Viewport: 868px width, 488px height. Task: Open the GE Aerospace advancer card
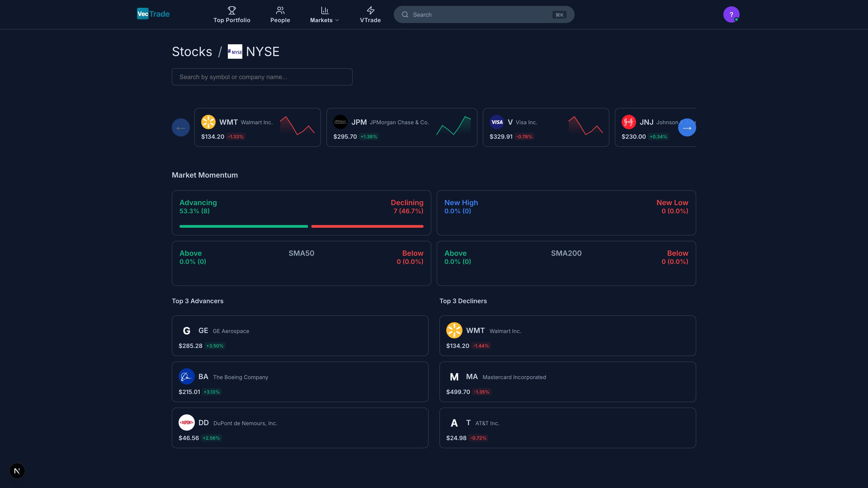point(300,336)
